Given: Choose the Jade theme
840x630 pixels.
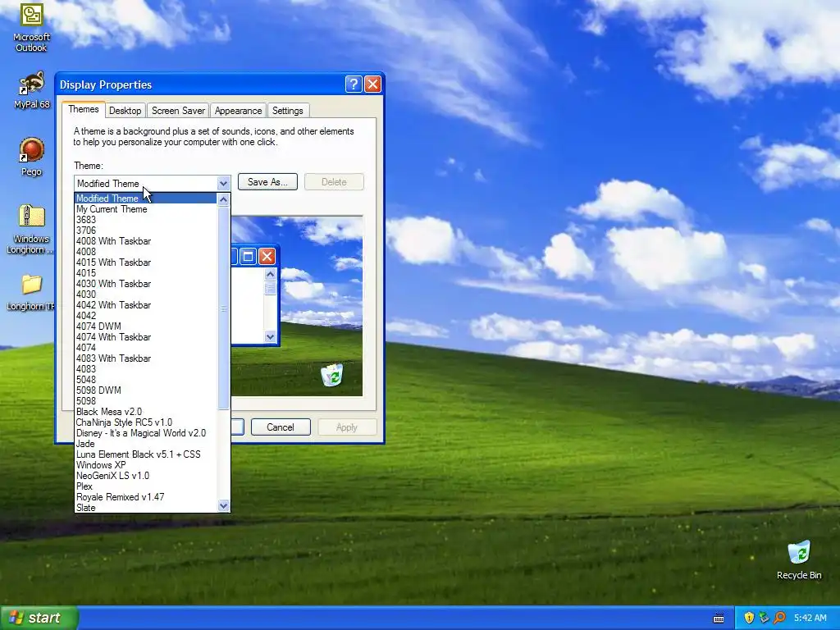Looking at the screenshot, I should point(146,444).
